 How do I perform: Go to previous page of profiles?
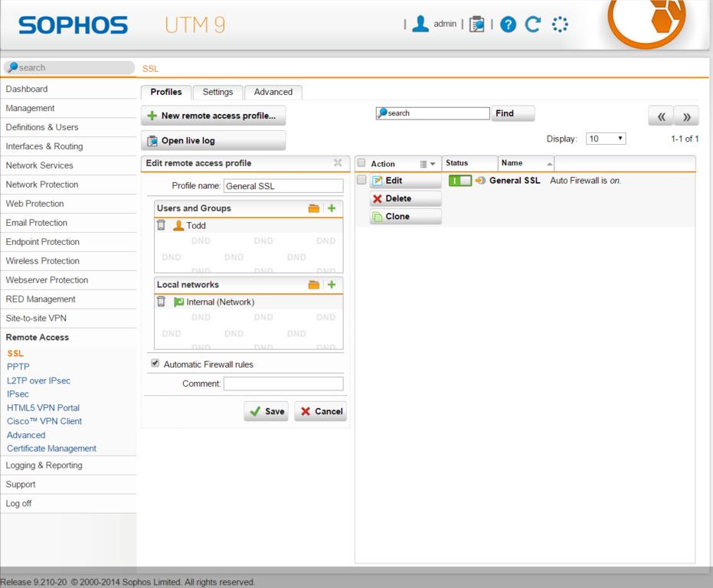click(661, 116)
